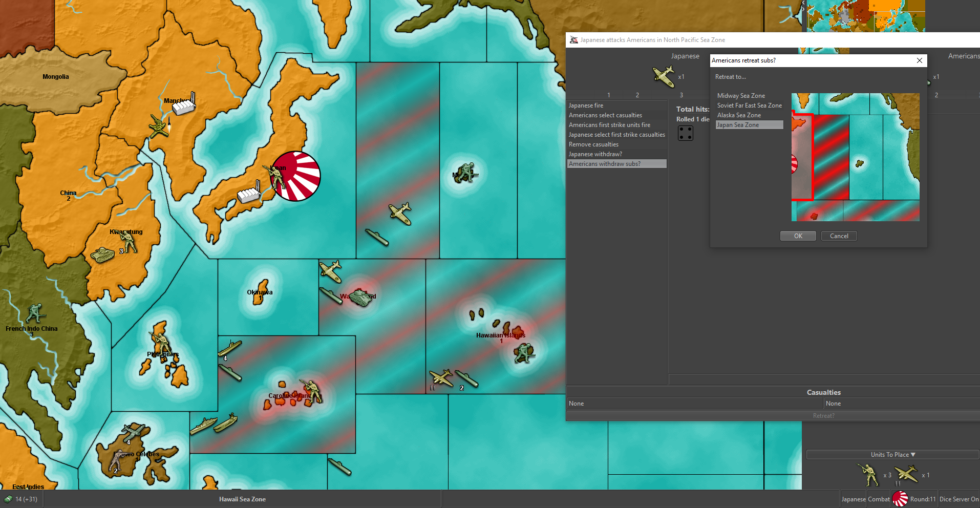Screen dimensions: 980x508
Task: Click the minimap thumbnail in top corner
Action: (x=865, y=15)
